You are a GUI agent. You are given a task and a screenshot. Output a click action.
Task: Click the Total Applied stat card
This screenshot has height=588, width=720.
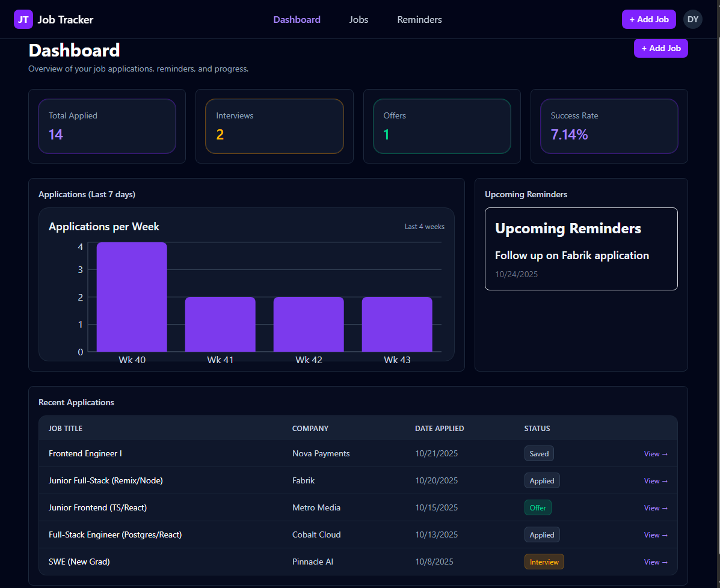pyautogui.click(x=106, y=126)
